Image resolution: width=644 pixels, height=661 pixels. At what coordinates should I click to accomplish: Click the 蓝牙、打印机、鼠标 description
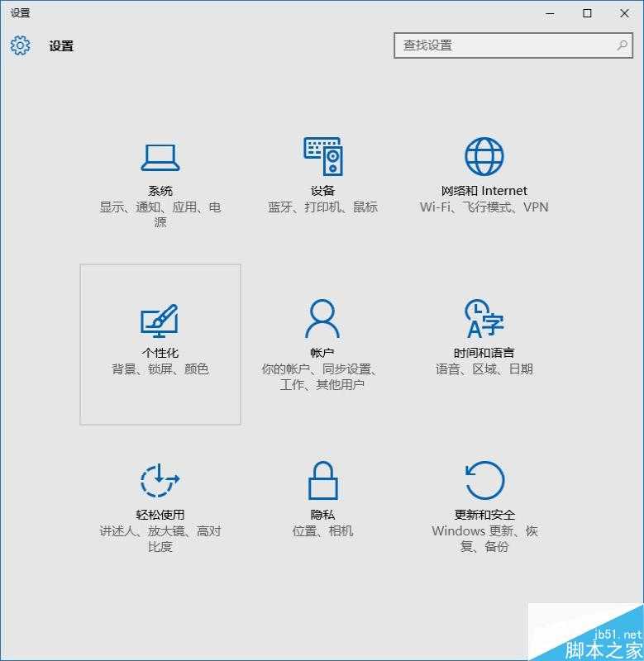pyautogui.click(x=323, y=207)
